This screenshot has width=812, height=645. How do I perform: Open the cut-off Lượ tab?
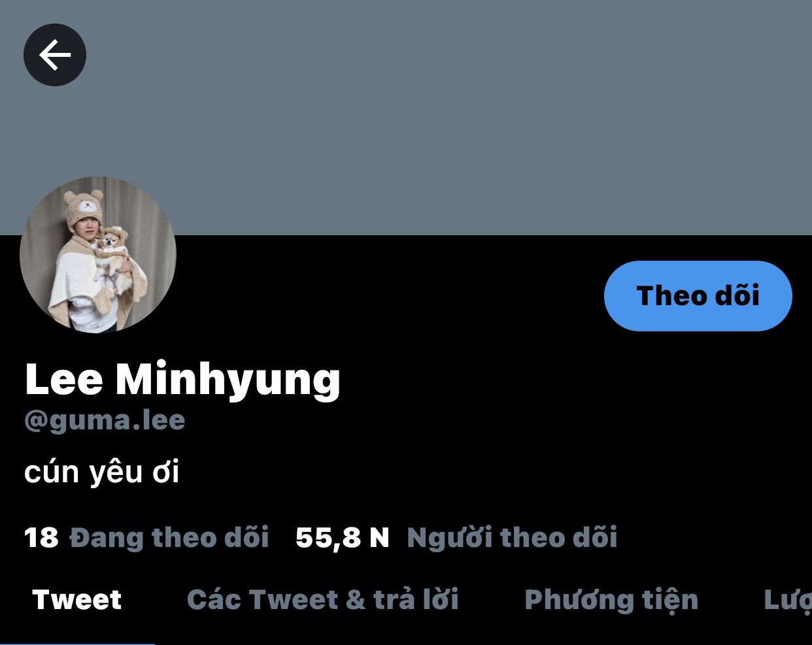pyautogui.click(x=788, y=601)
